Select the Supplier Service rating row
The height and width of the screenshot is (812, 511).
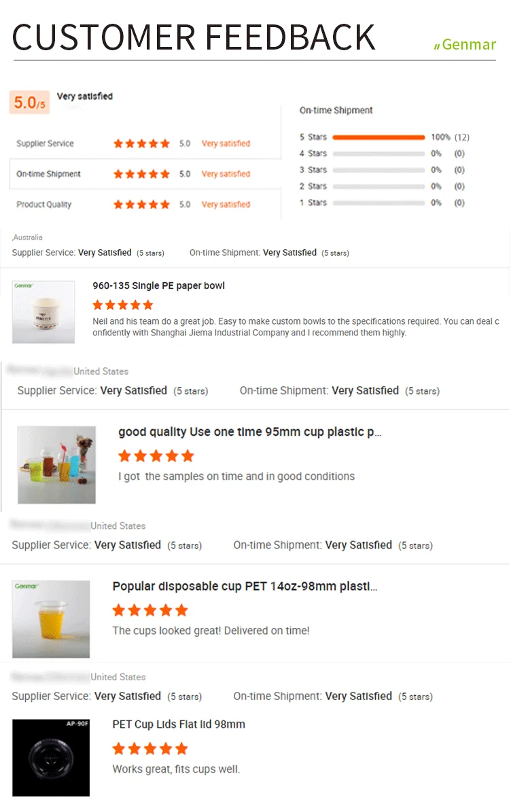(145, 143)
